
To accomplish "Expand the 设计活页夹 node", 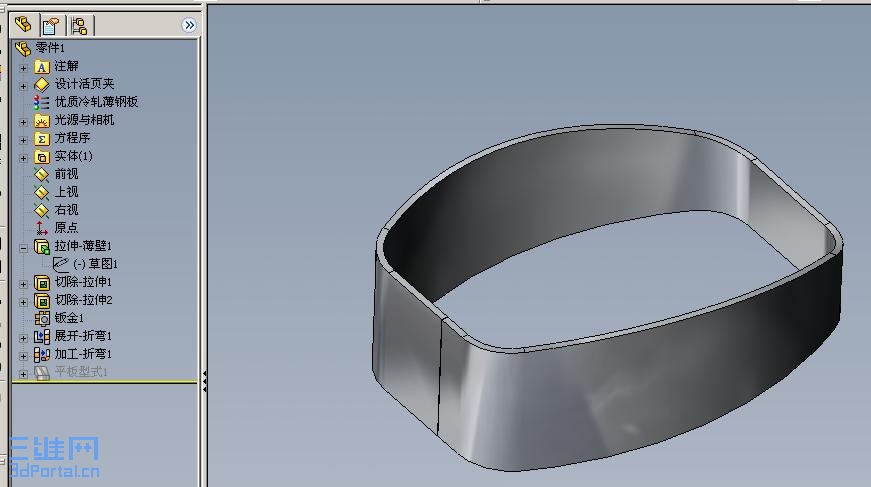I will point(23,86).
